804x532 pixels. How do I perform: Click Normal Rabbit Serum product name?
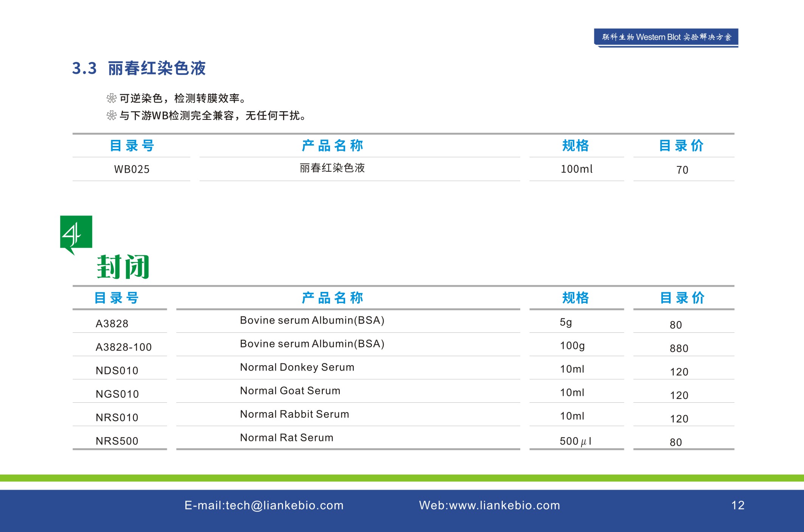pos(294,414)
